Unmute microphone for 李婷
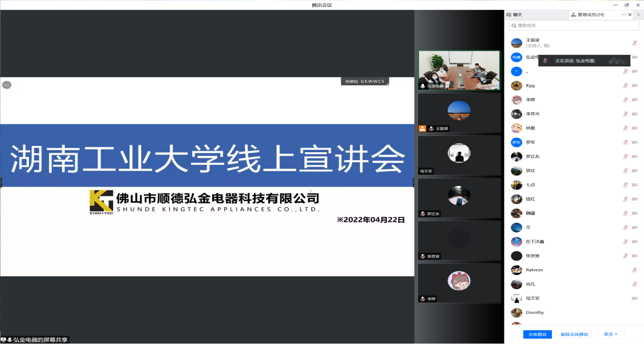Viewport: 644px width, 344px height. coord(626,100)
